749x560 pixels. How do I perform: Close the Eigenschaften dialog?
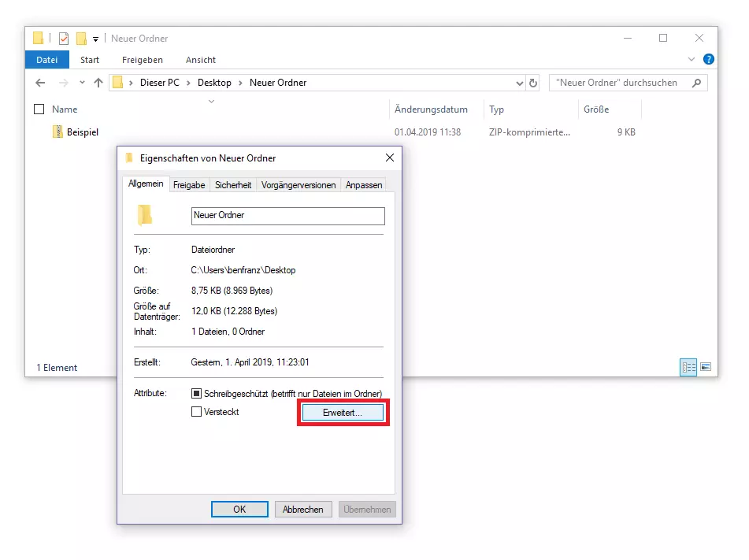pos(390,158)
